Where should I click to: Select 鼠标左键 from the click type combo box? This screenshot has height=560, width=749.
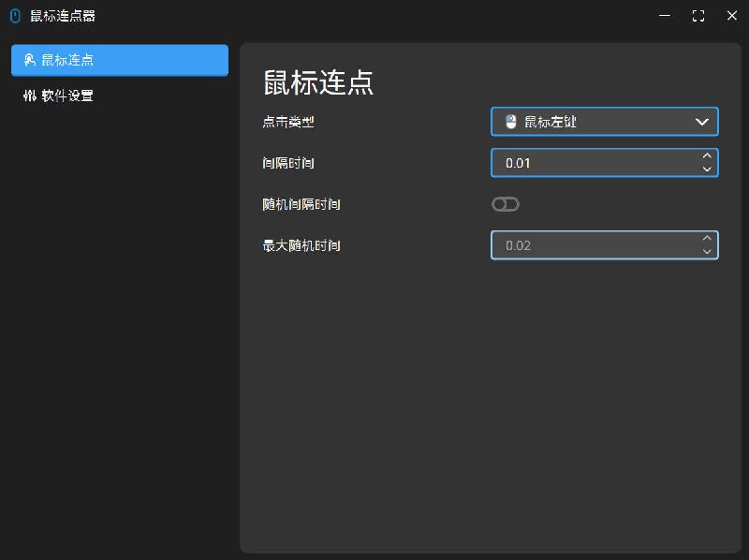604,121
